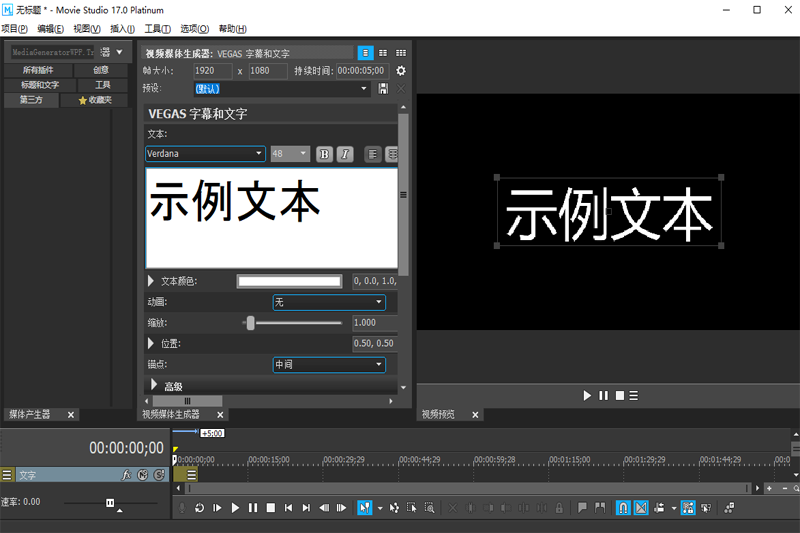Image resolution: width=800 pixels, height=533 pixels.
Task: Open the 视图(V) menu
Action: [x=87, y=29]
